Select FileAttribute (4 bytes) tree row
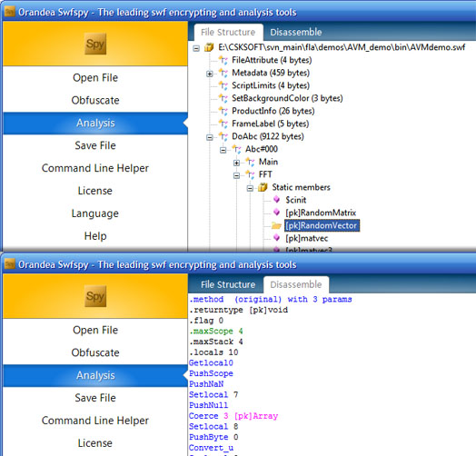The image size is (476, 456). click(x=272, y=60)
